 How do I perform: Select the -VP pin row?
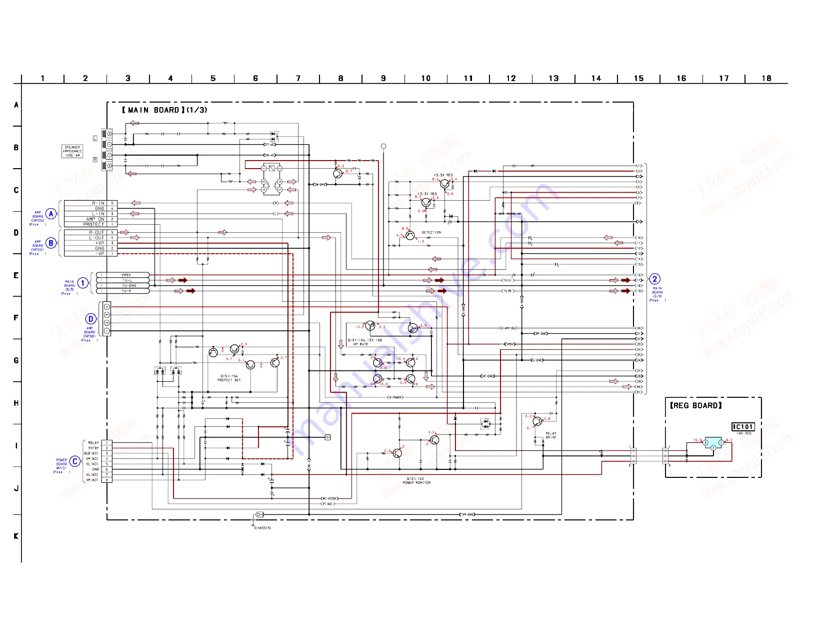[90, 254]
